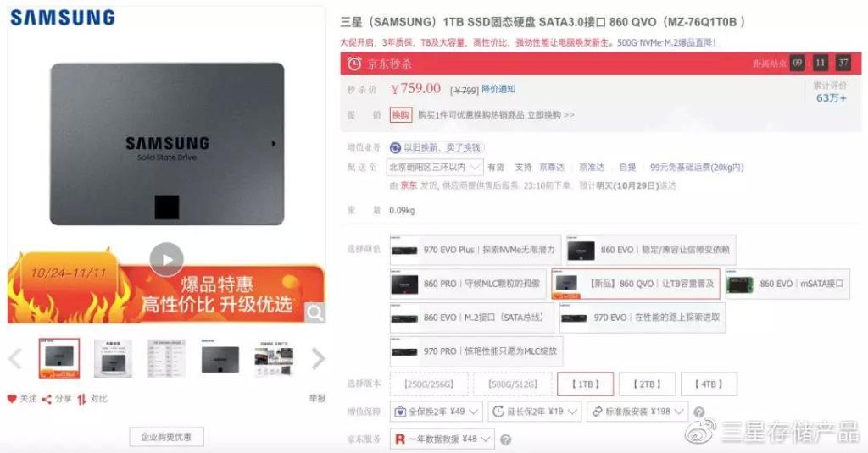The height and width of the screenshot is (453, 868).
Task: Click the 降价通知 price drop notice link
Action: (x=498, y=89)
